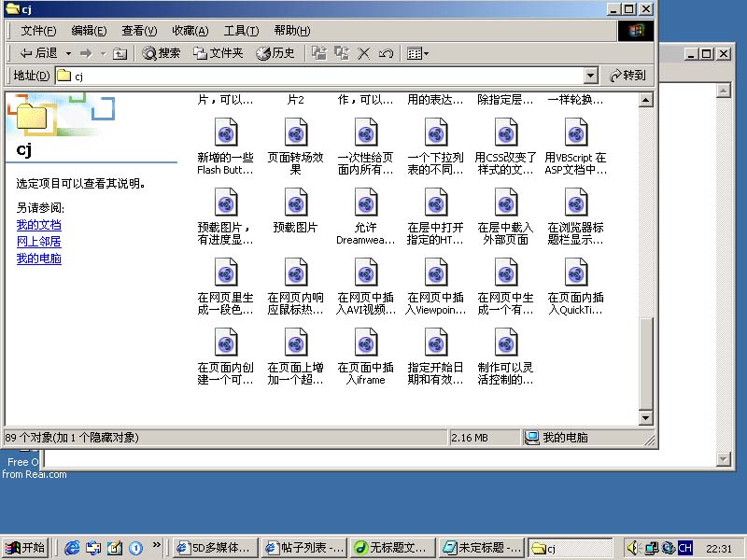Select the file 允许 Dreamwea...

[366, 217]
